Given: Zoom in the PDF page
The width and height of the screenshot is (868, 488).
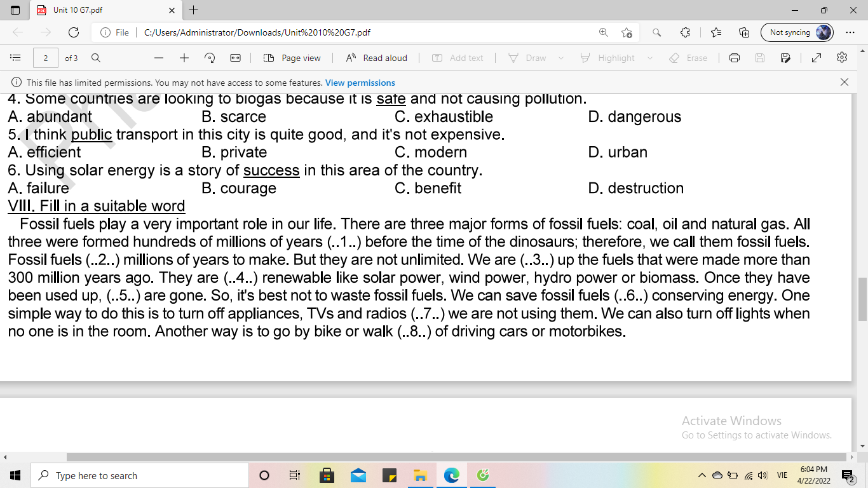Looking at the screenshot, I should (184, 58).
